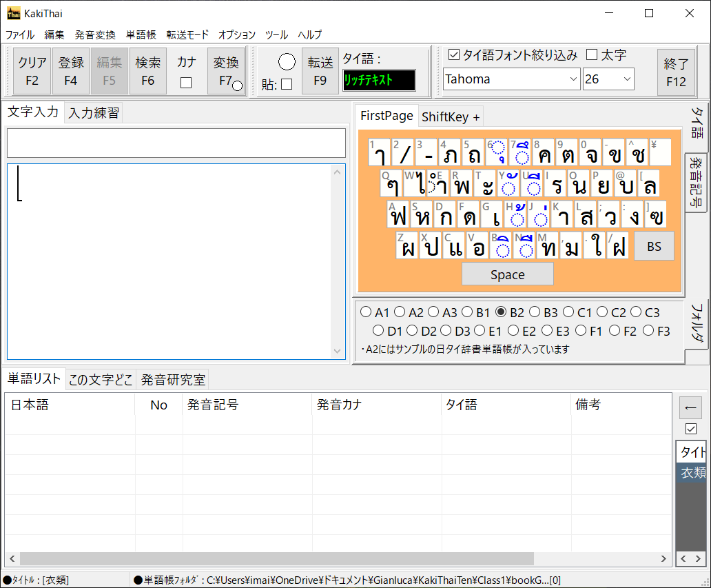Click the left arrow button beside word list
The width and height of the screenshot is (711, 588).
690,407
